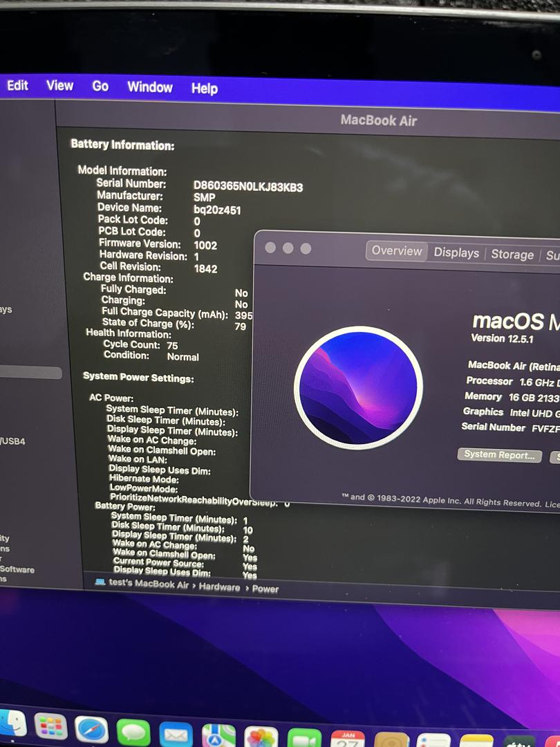
Task: Launch the Apple TV app from the Dock
Action: (x=519, y=741)
